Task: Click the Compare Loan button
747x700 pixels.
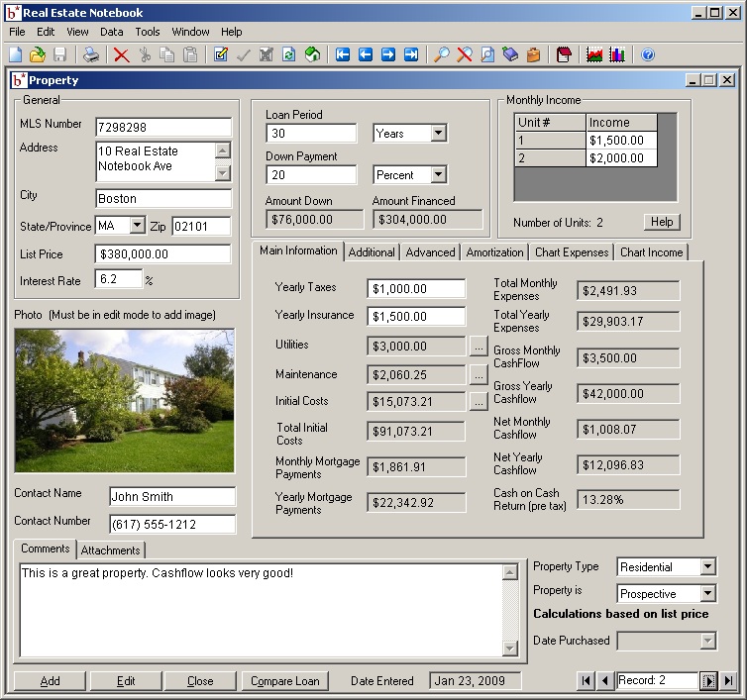Action: 285,681
